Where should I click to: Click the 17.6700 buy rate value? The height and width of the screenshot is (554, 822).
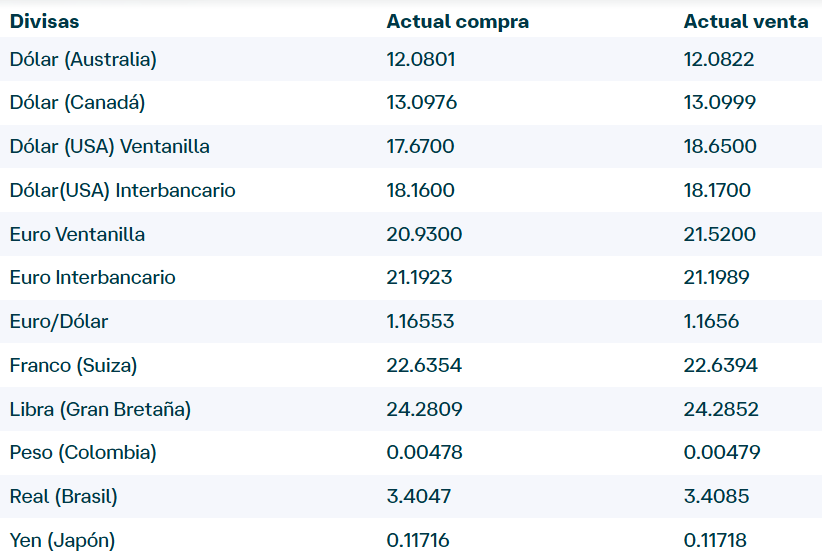tap(420, 146)
